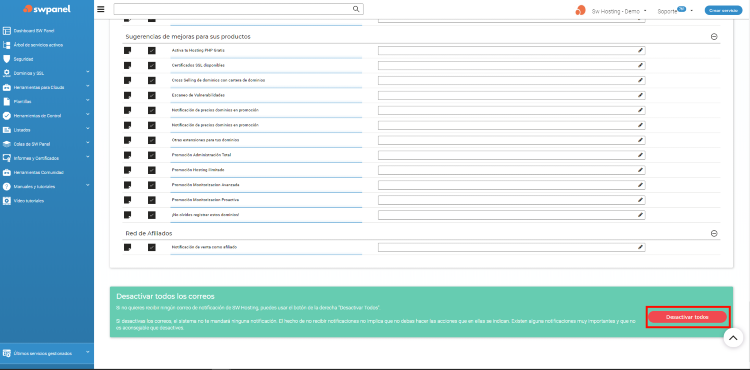Click the swpanel logo
The height and width of the screenshot is (370, 750).
coord(47,9)
